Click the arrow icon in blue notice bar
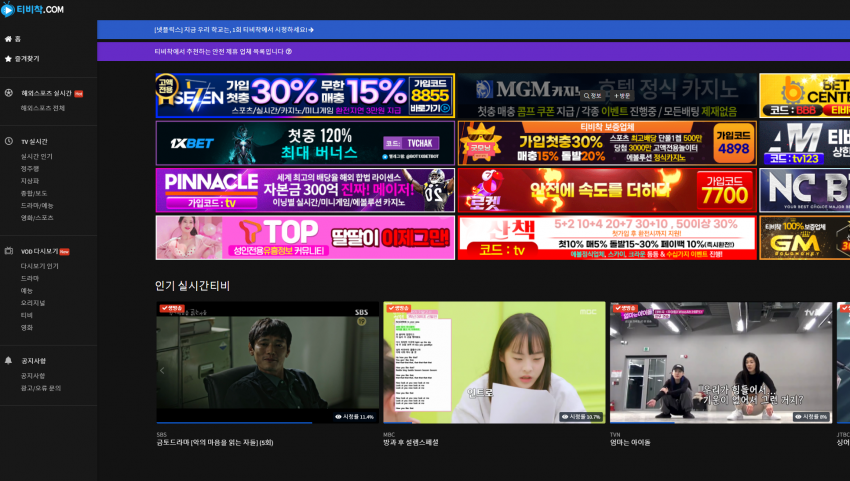This screenshot has height=481, width=850. pyautogui.click(x=311, y=30)
